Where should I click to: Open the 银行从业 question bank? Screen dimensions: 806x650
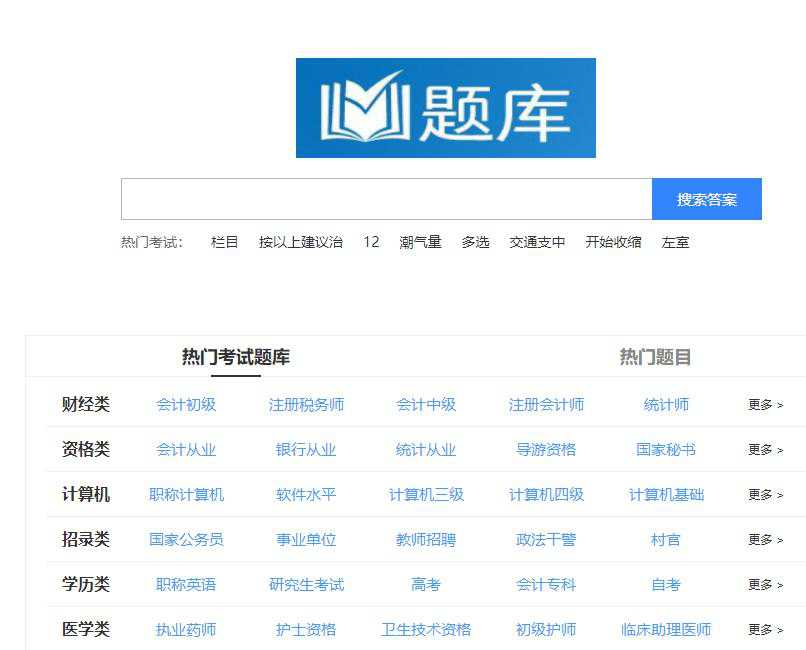pos(306,450)
